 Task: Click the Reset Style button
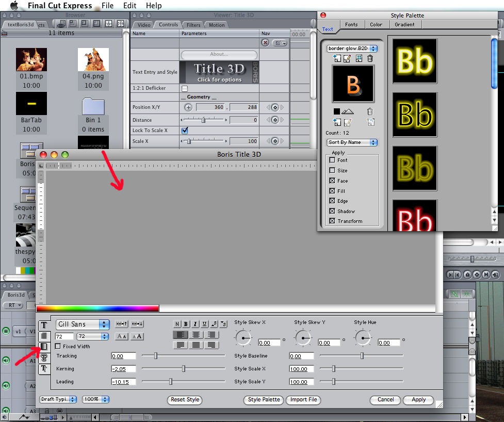185,400
